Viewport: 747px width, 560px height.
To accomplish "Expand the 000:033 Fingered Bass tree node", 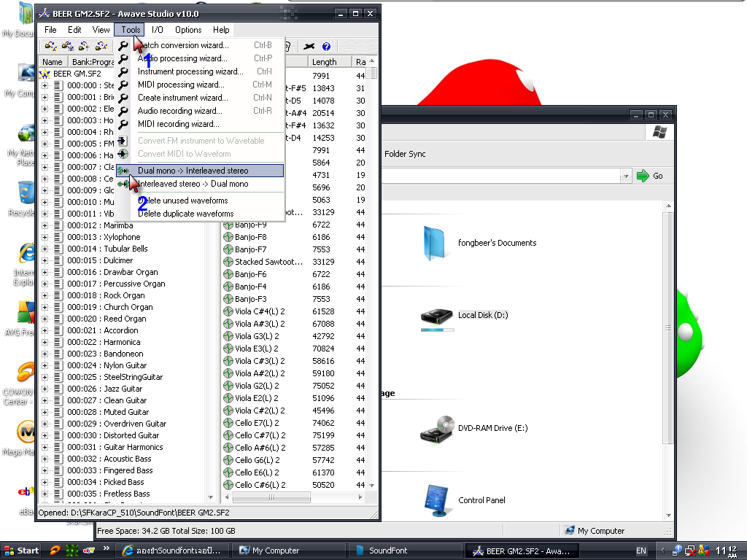I will tap(44, 470).
